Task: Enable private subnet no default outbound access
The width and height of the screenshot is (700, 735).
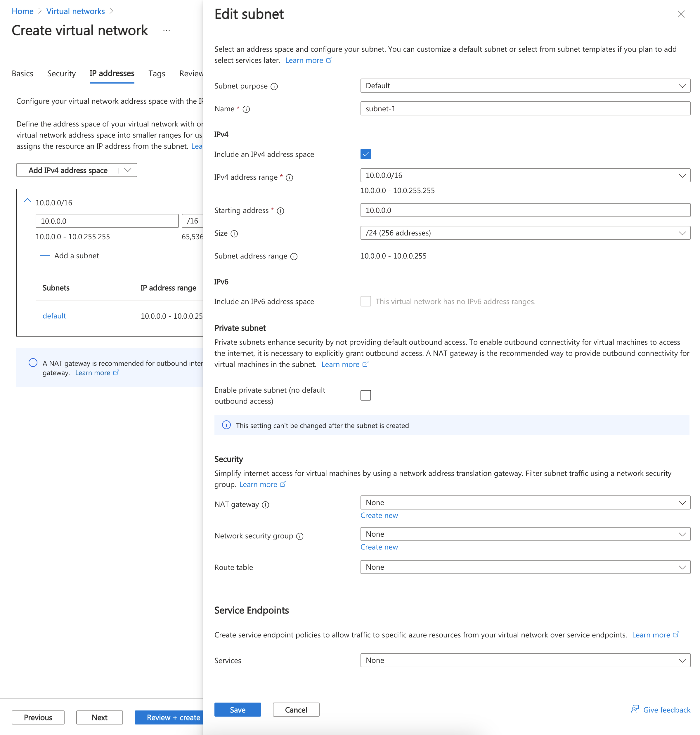Action: [x=365, y=394]
